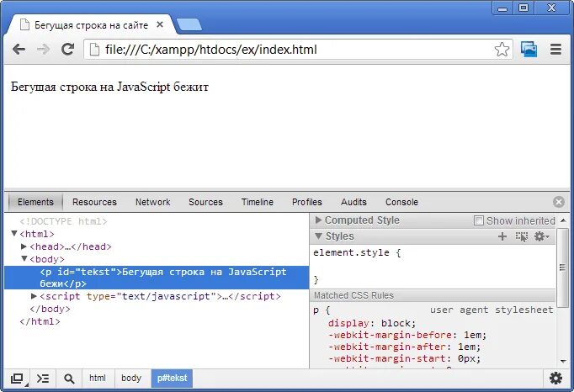The width and height of the screenshot is (574, 392).
Task: Switch to the Sources tab
Action: click(x=205, y=202)
